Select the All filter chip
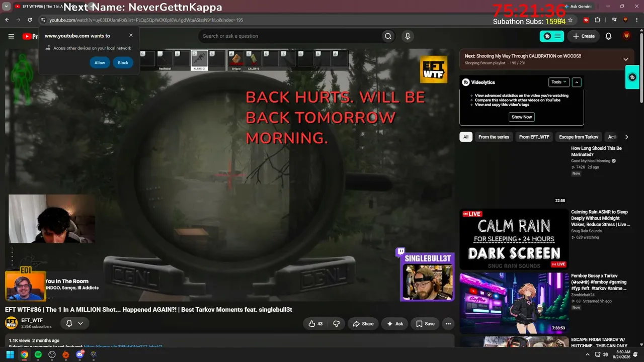Image resolution: width=644 pixels, height=362 pixels. click(466, 137)
